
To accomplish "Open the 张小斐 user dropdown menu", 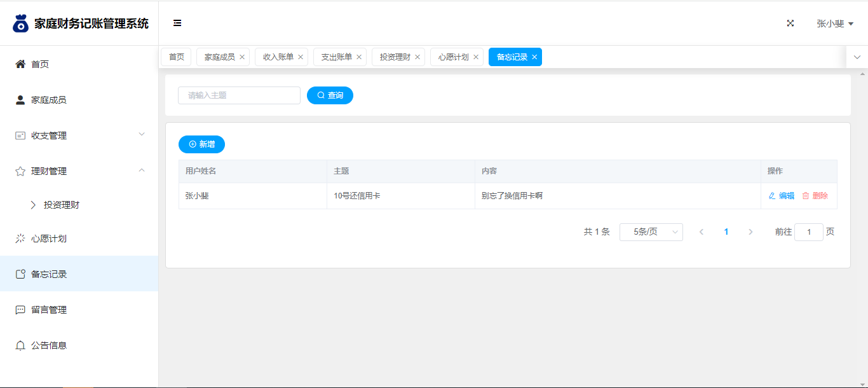I will pos(834,24).
